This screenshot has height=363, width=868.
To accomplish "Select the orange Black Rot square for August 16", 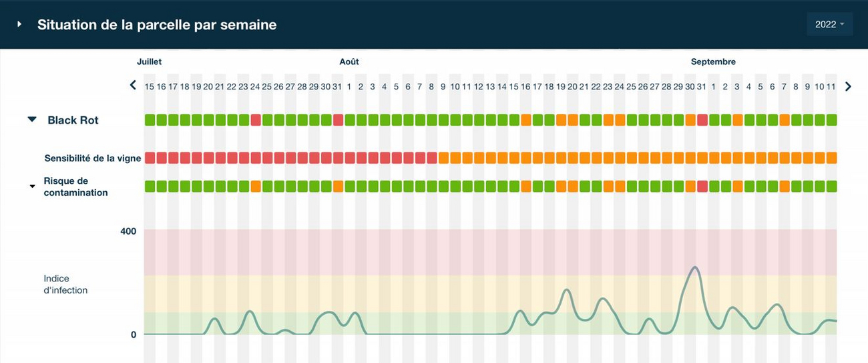I will pyautogui.click(x=525, y=120).
